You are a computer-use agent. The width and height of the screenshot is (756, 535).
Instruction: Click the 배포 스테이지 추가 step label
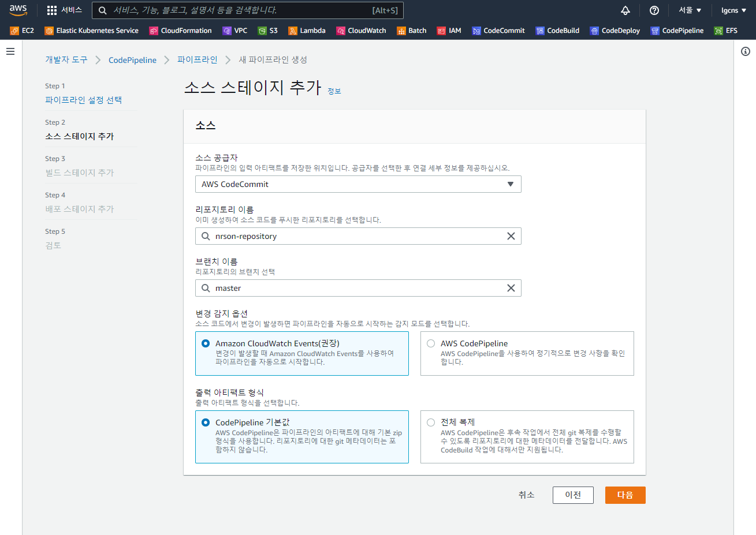(80, 209)
